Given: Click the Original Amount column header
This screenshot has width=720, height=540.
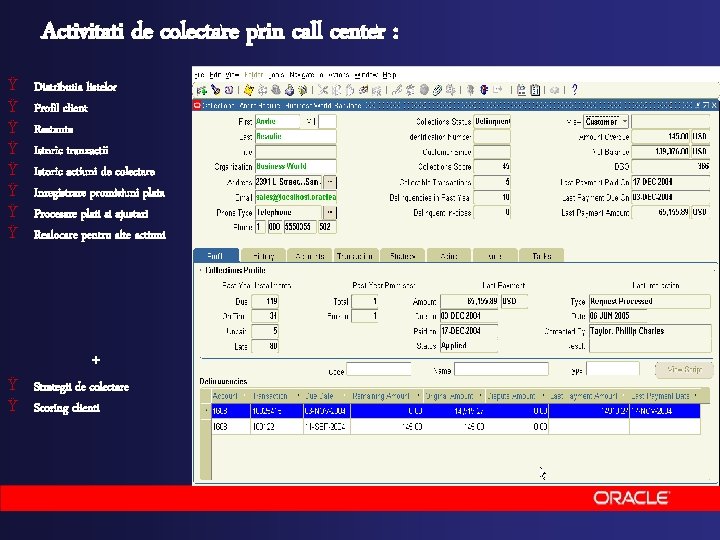Looking at the screenshot, I should tap(454, 396).
